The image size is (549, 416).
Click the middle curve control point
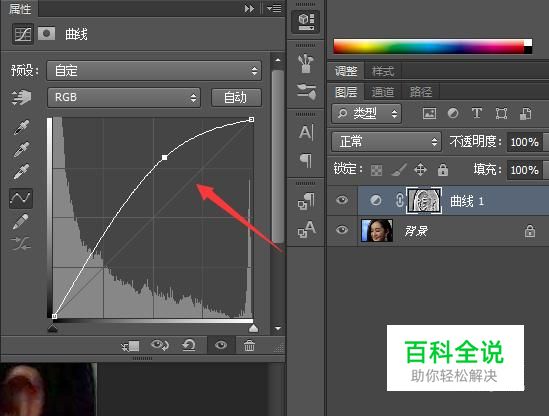point(165,158)
